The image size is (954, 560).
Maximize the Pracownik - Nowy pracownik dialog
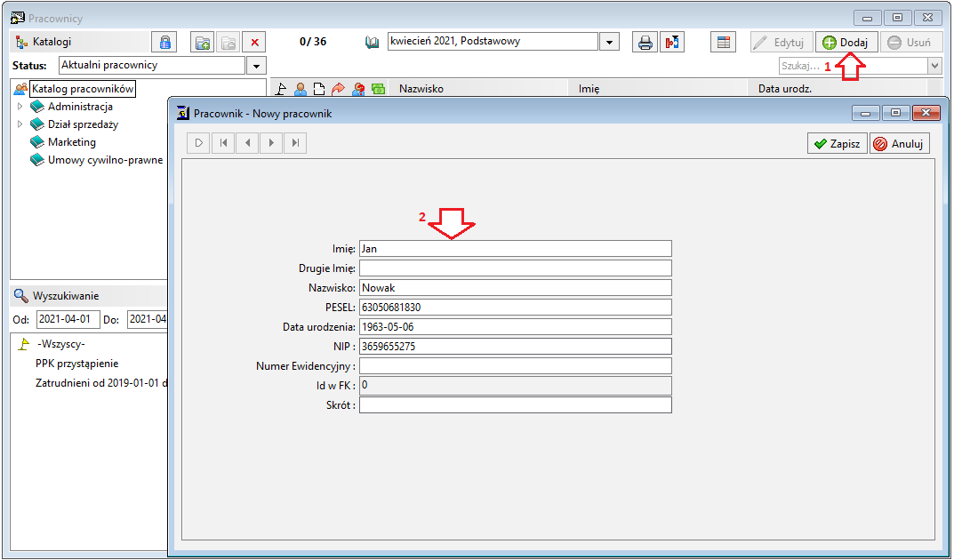point(895,113)
